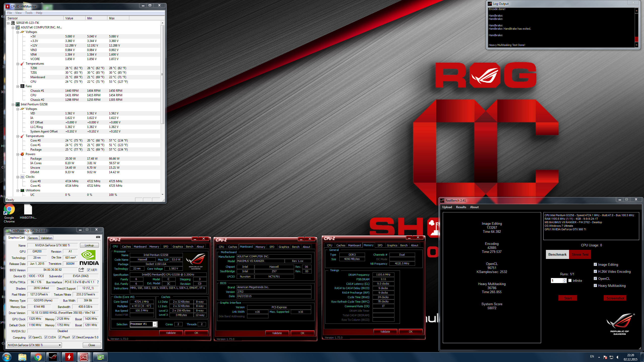This screenshot has height=362, width=644.
Task: Uncheck Image Editing in RealBench
Action: [x=595, y=264]
